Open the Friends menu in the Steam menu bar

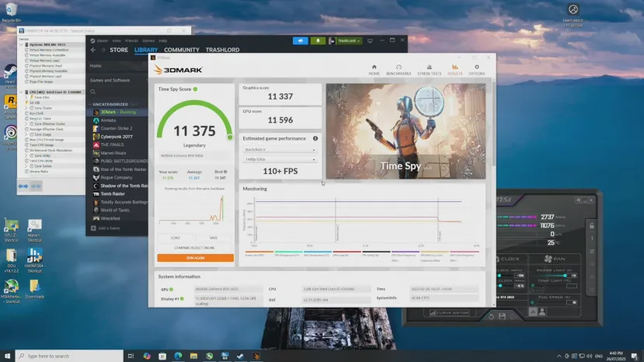click(x=131, y=40)
